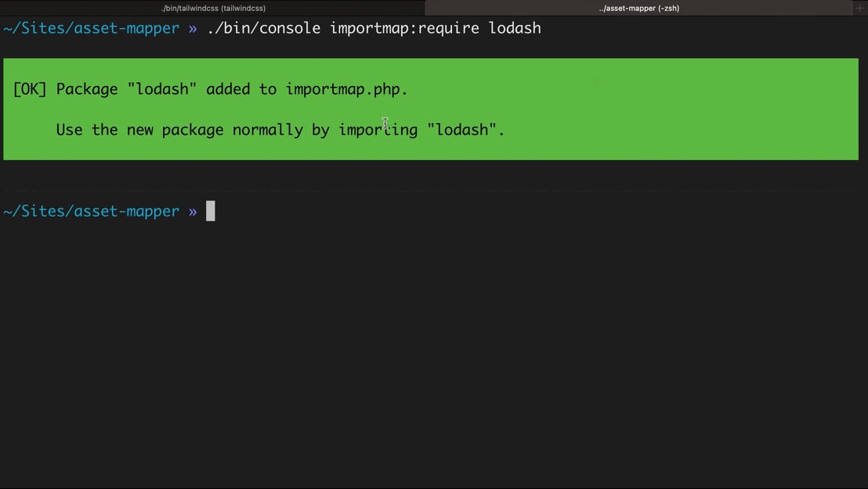Click "lodash" at end of command line

click(514, 27)
